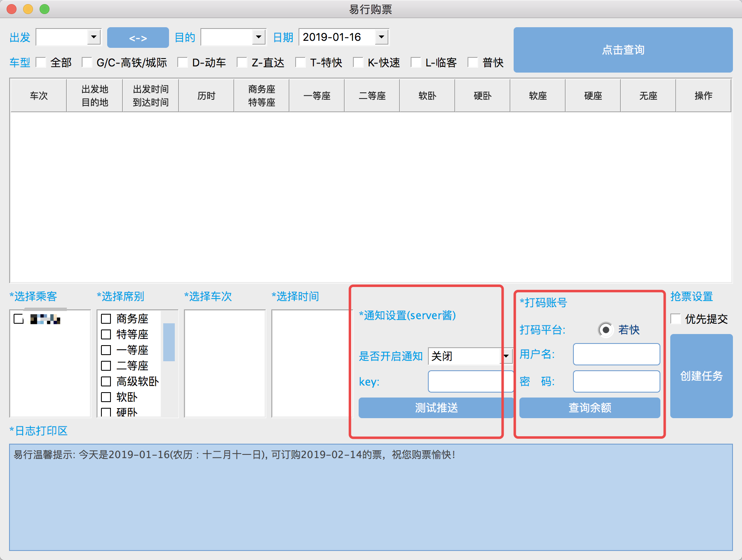
Task: Click the 硬卧 column header
Action: coord(483,96)
